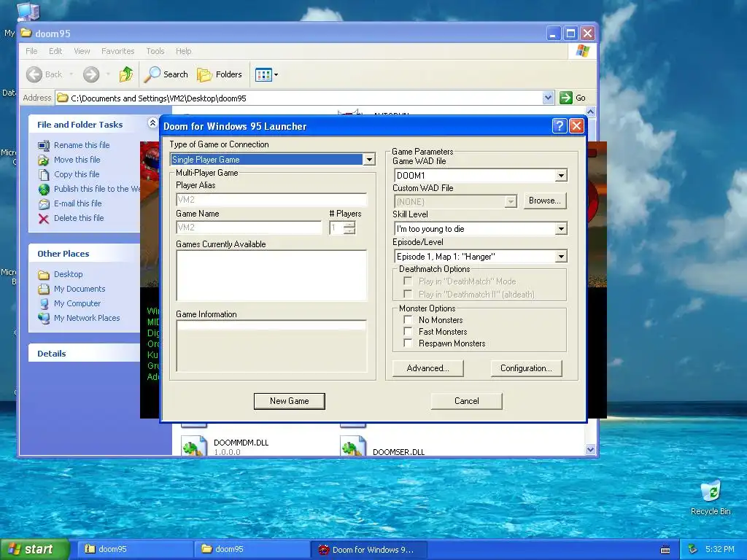
Task: Switch to the second doom95 folder taskbar item
Action: [252, 549]
